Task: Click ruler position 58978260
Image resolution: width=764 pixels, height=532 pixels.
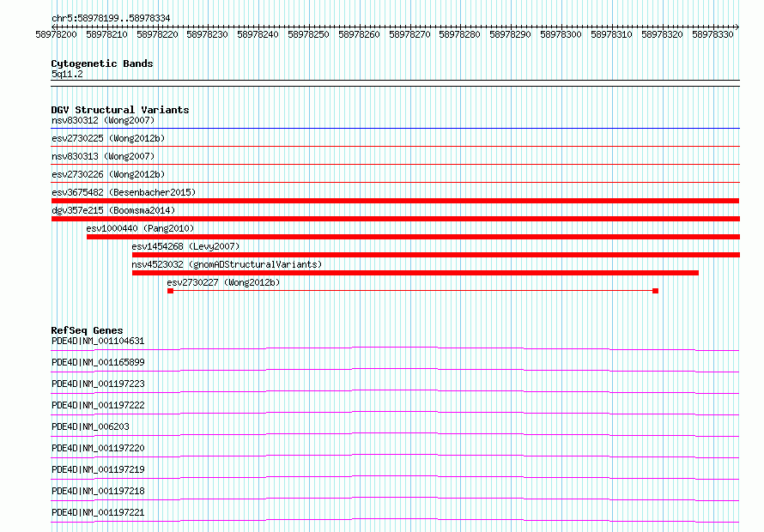Action: point(359,34)
